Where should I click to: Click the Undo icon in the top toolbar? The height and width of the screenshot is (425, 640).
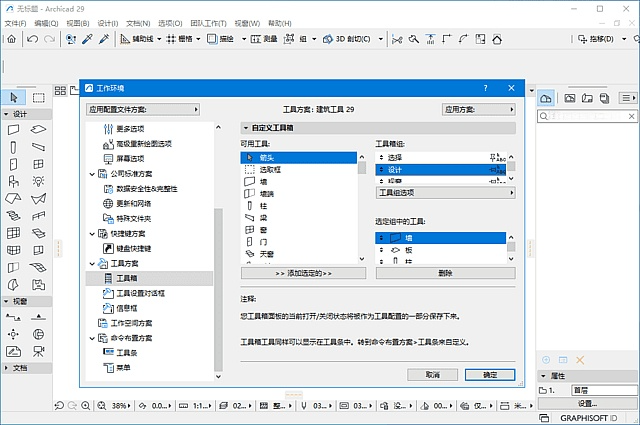coord(34,39)
